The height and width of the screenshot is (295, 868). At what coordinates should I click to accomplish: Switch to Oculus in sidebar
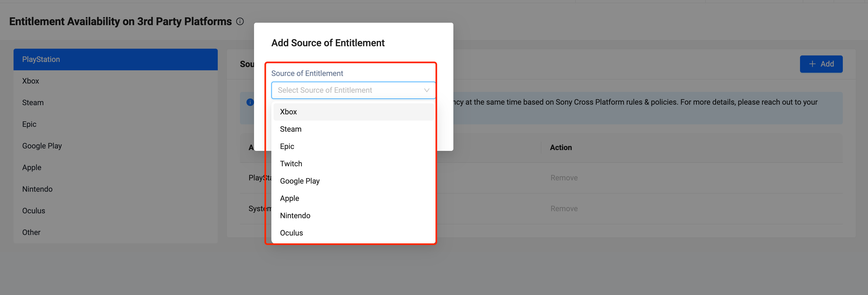[x=116, y=211]
